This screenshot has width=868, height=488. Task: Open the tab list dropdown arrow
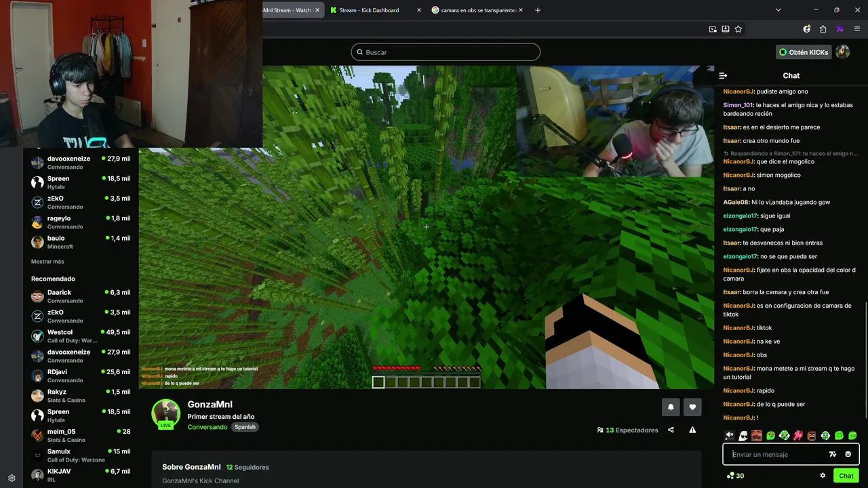click(778, 10)
